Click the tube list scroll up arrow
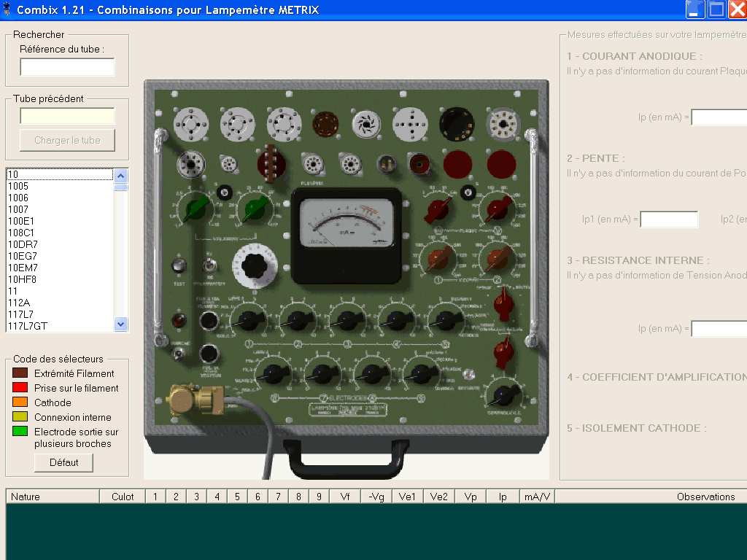 [x=121, y=176]
